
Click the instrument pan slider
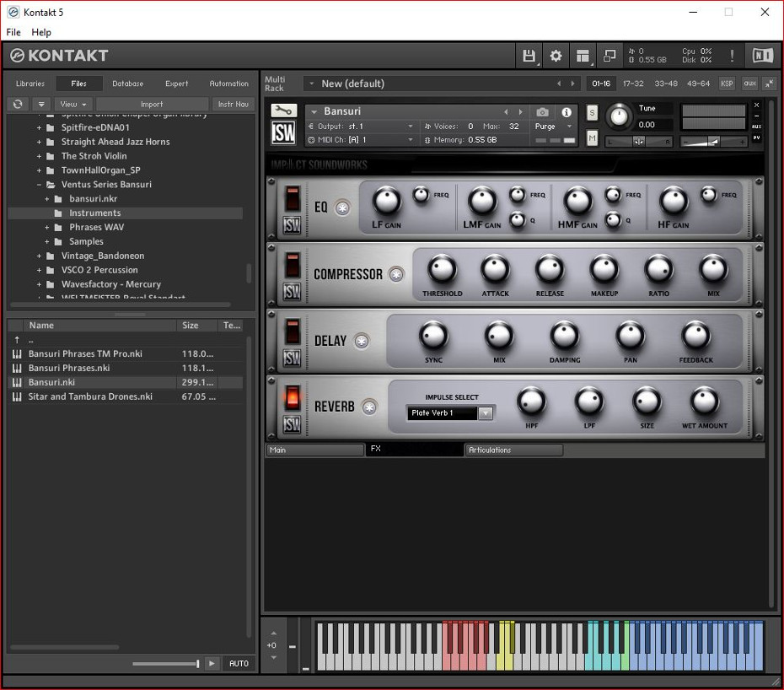pos(638,142)
